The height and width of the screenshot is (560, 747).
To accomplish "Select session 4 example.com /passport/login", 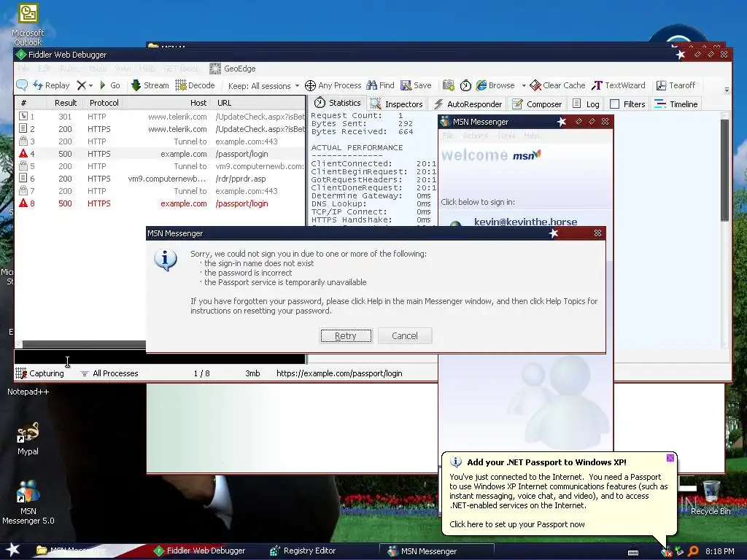I will coord(160,154).
